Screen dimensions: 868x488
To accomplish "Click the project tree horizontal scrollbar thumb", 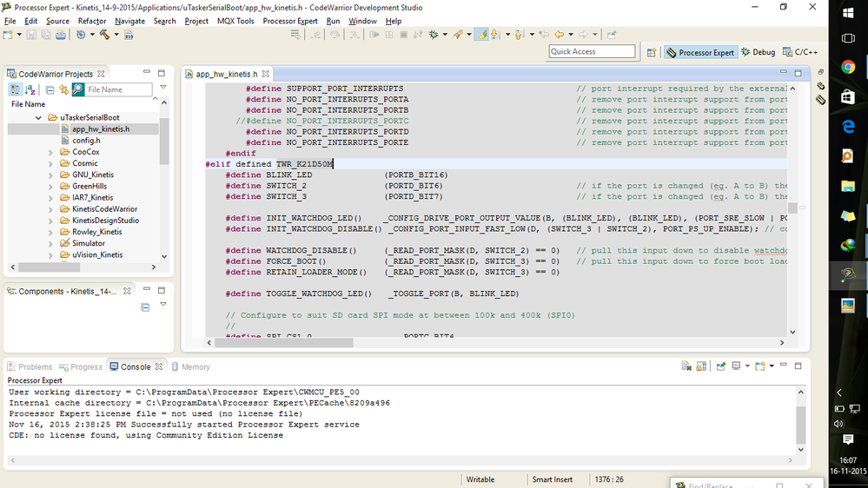I will tap(50, 267).
